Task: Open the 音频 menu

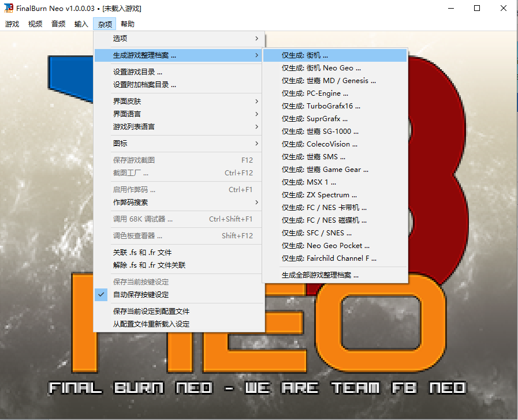Action: [x=58, y=24]
